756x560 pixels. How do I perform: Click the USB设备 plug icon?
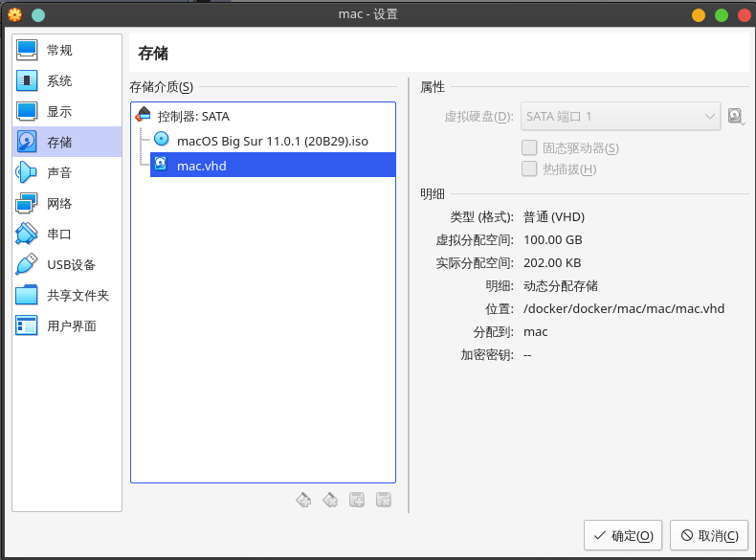click(27, 264)
